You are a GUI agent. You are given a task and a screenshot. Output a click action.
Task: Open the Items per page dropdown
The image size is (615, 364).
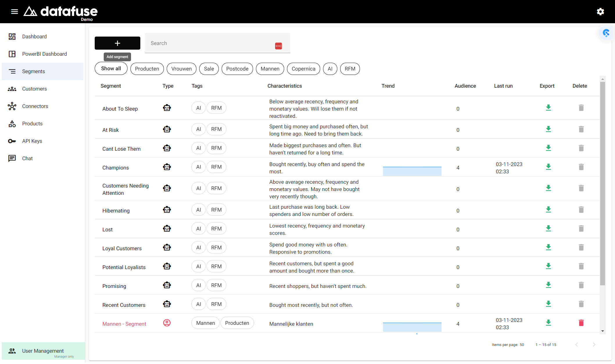coord(522,345)
